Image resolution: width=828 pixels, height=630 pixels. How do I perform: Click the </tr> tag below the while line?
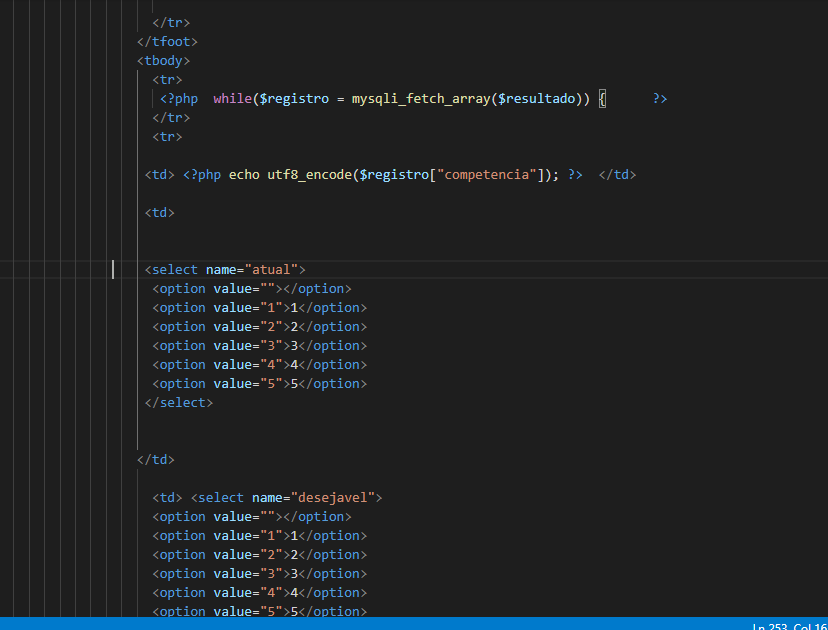(171, 118)
